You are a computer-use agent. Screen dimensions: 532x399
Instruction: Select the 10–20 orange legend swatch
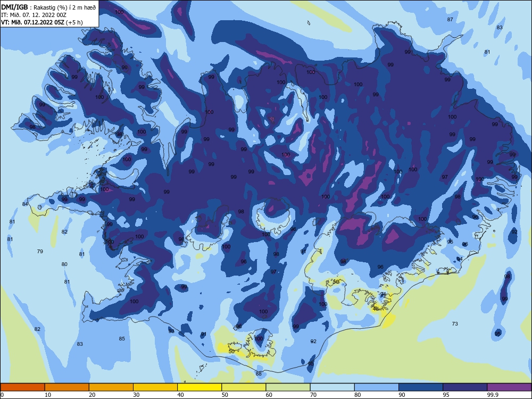67,387
